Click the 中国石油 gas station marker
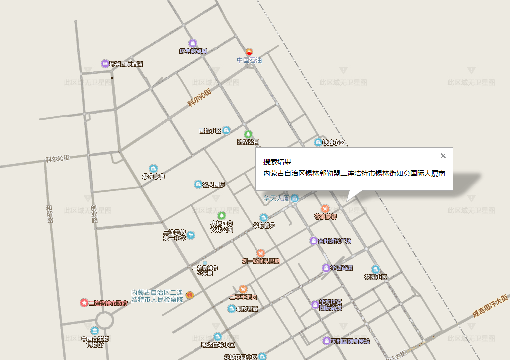The height and width of the screenshot is (360, 510). click(249, 52)
